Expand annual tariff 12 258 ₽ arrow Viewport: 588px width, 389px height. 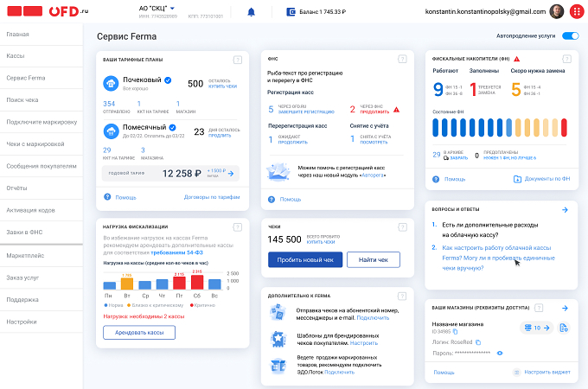(x=231, y=174)
